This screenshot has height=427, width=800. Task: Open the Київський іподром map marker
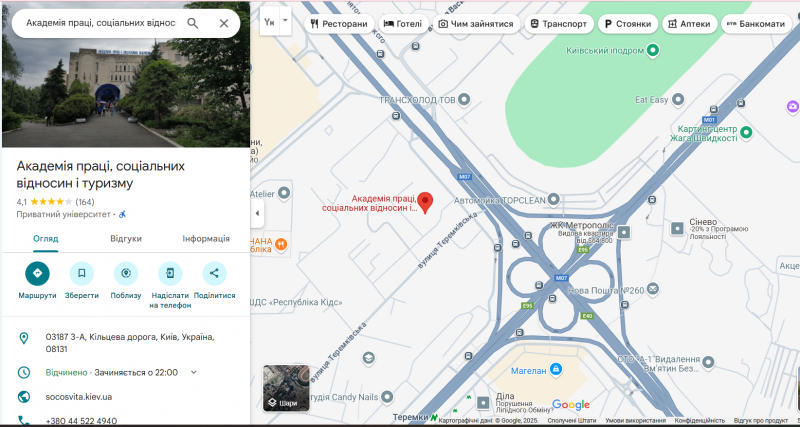point(653,50)
